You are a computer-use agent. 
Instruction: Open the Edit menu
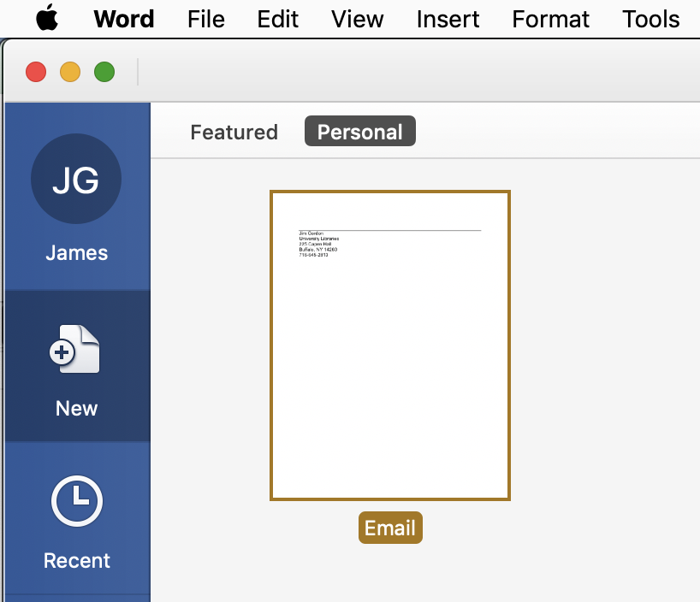pos(277,19)
